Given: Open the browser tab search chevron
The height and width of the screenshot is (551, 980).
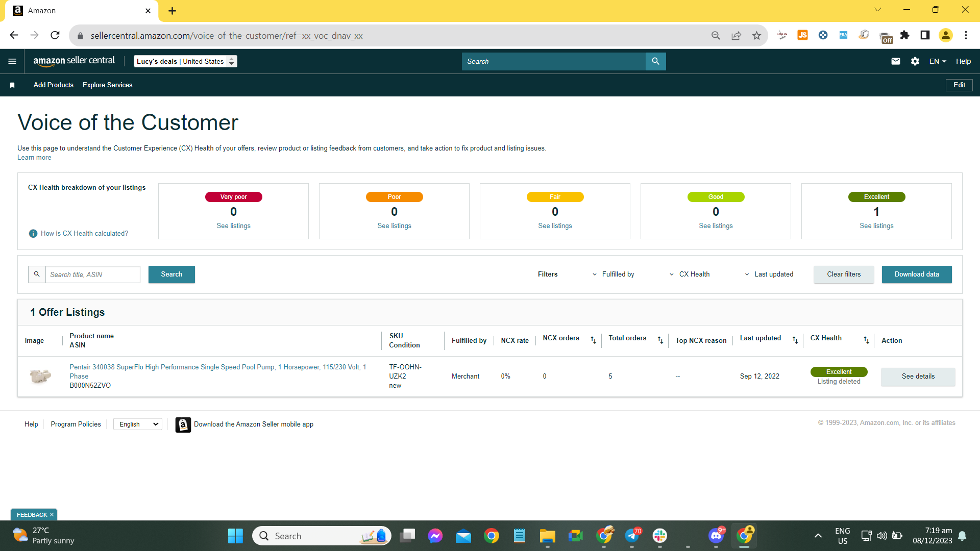Looking at the screenshot, I should tap(877, 10).
